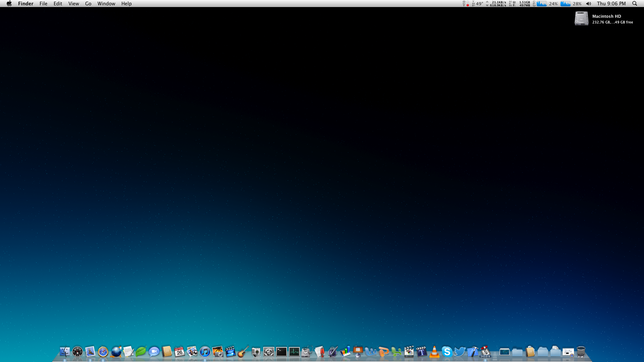
Task: Open Skype from the Dock
Action: [x=447, y=352]
